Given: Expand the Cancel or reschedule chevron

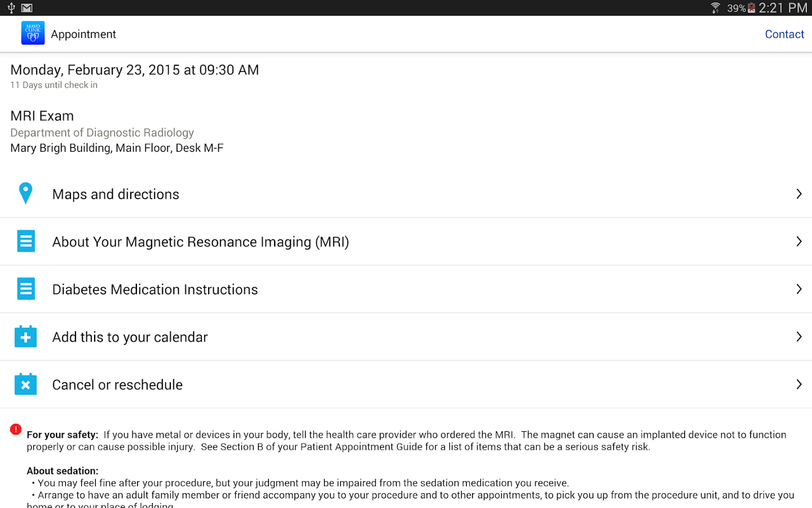Looking at the screenshot, I should tap(798, 384).
